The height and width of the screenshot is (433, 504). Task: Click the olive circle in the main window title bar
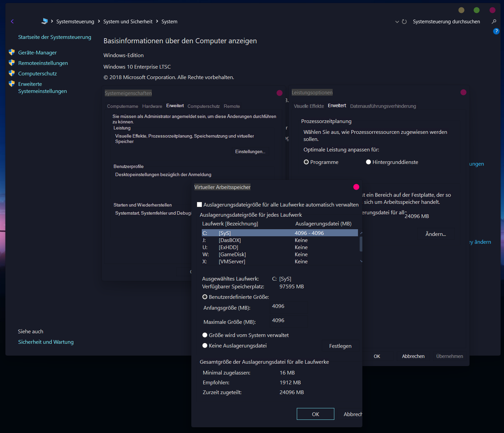click(x=461, y=10)
